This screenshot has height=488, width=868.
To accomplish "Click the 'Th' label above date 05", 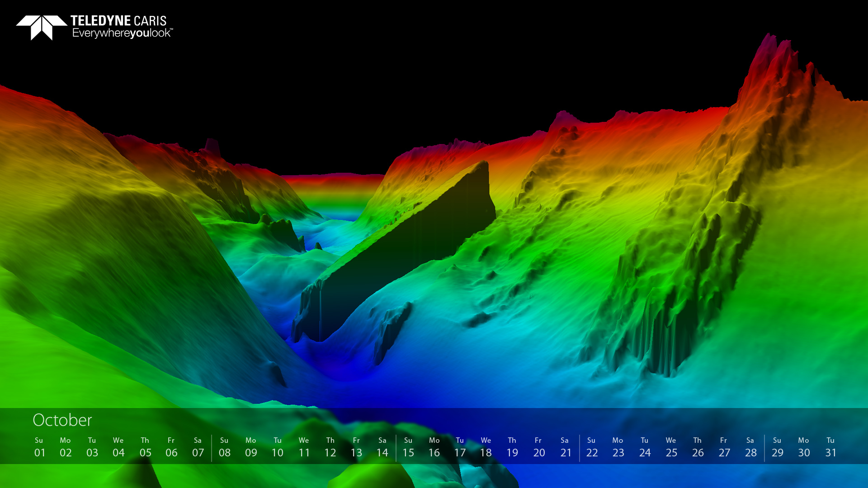I will [145, 440].
